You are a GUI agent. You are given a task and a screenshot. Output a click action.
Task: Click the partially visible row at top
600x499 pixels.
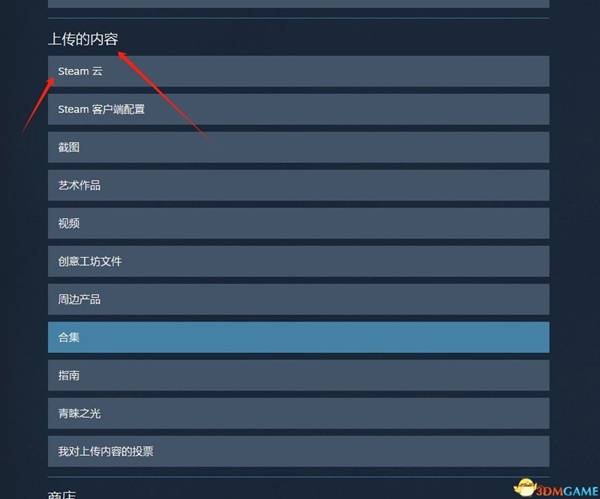click(x=298, y=4)
